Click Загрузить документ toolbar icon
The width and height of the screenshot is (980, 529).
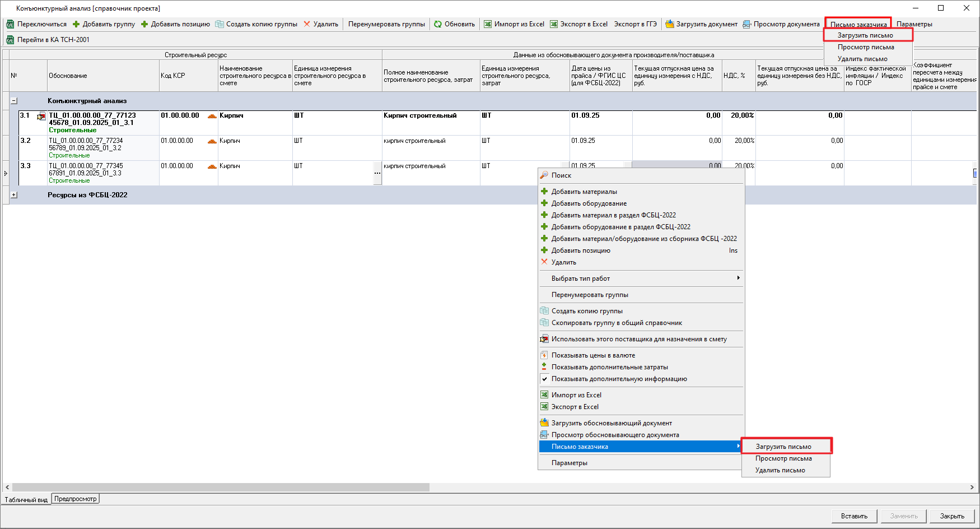669,24
